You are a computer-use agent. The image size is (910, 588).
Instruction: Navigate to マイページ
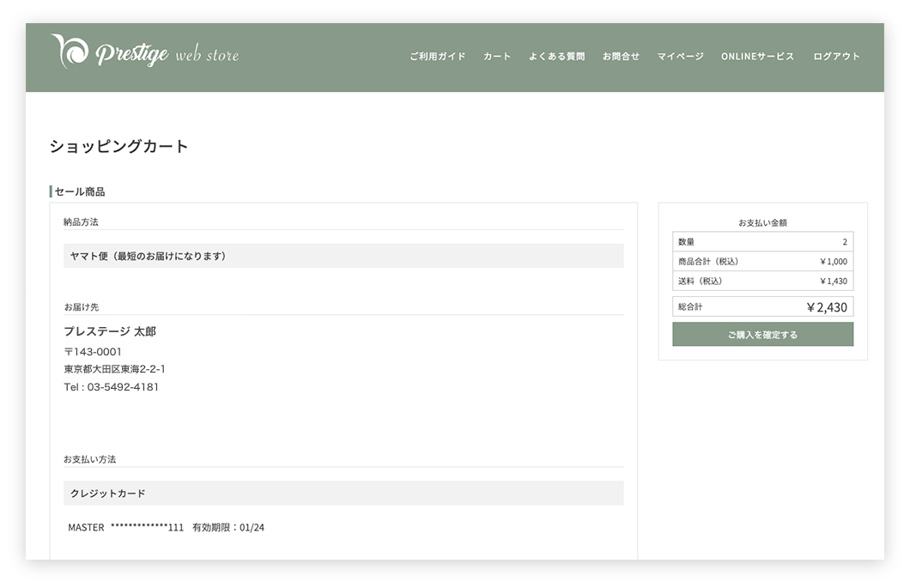(680, 57)
